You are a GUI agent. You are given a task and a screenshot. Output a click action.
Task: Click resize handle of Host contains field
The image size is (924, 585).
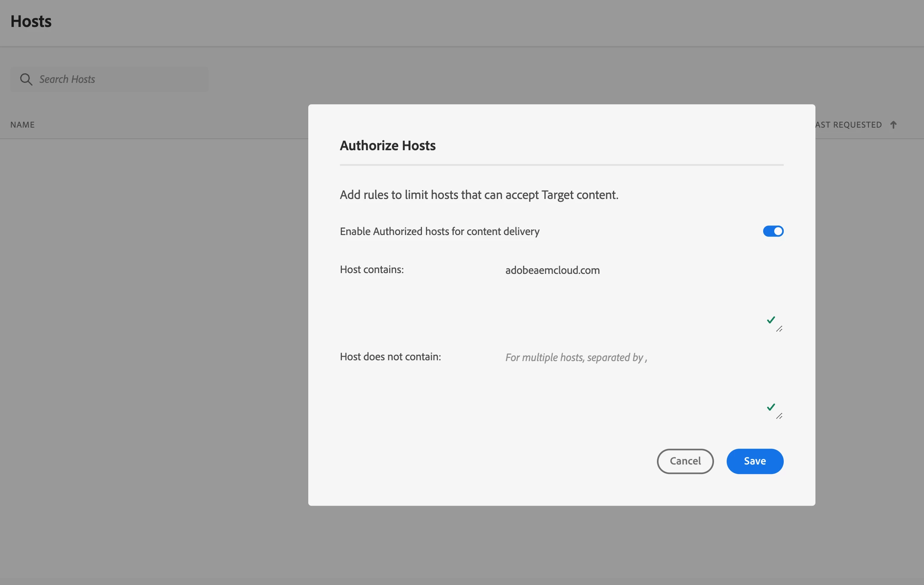(x=779, y=329)
